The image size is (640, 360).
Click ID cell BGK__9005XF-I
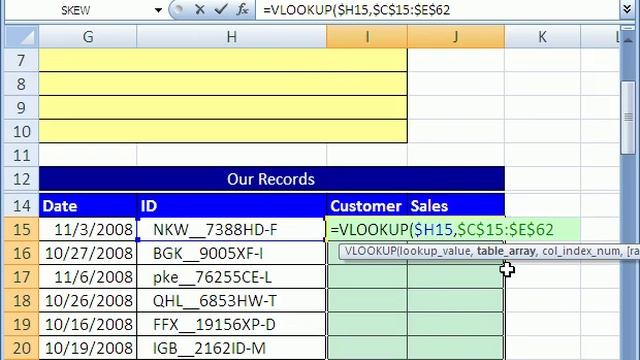pyautogui.click(x=231, y=253)
